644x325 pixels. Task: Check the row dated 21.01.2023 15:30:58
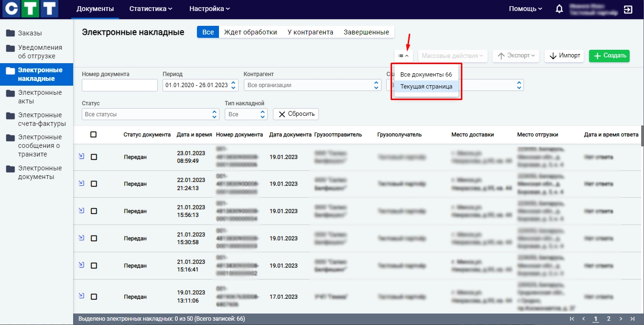click(94, 238)
